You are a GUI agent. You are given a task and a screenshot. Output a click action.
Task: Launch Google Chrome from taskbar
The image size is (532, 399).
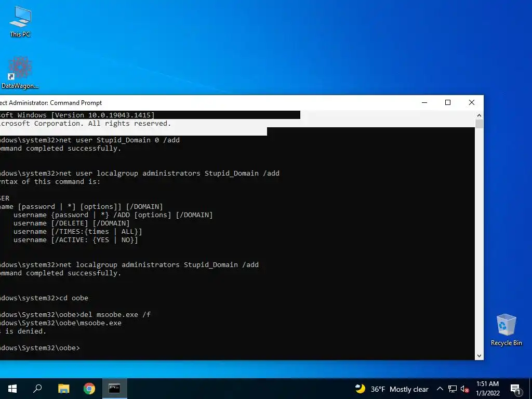coord(89,389)
